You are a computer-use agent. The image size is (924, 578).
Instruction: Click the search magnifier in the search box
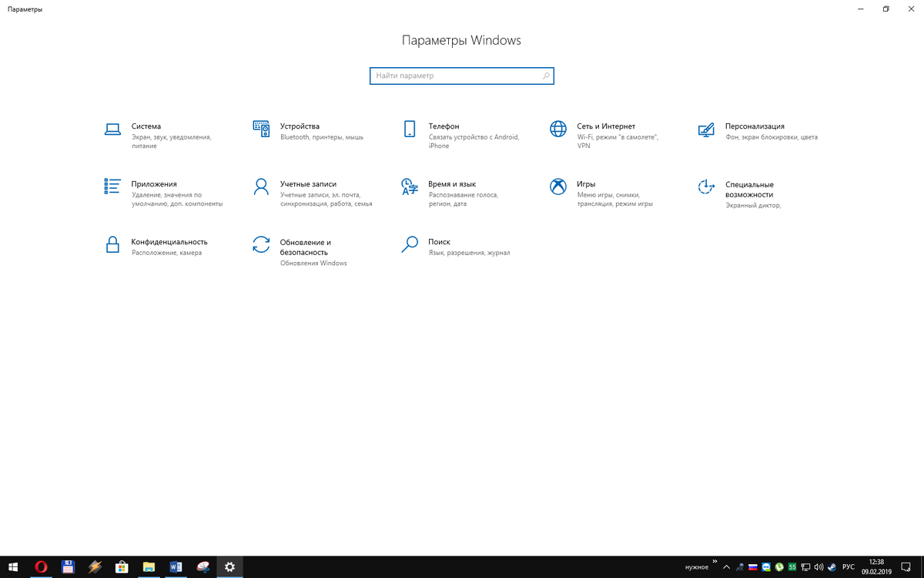coord(546,76)
